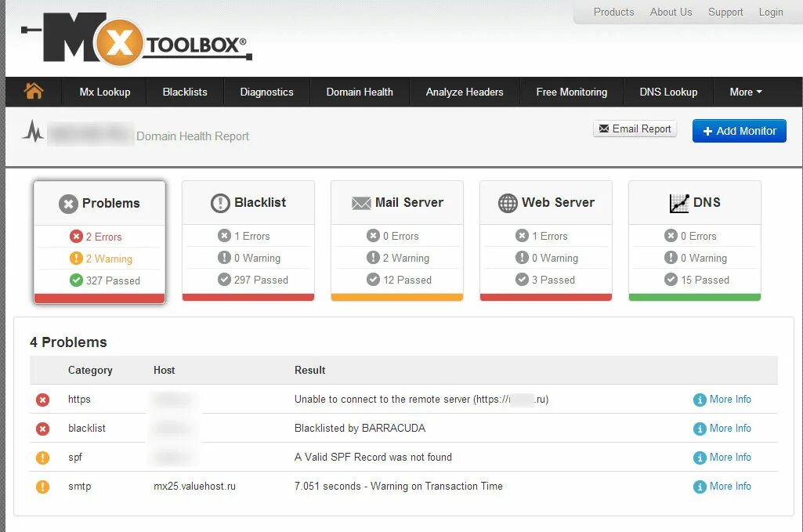Click the text Blacklisted by BARRACUDA
Image resolution: width=803 pixels, height=532 pixels.
(360, 428)
